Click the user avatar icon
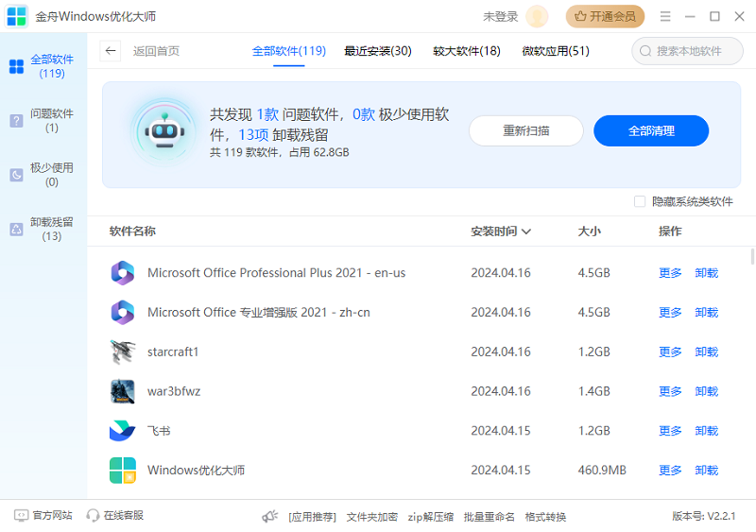 pyautogui.click(x=537, y=16)
